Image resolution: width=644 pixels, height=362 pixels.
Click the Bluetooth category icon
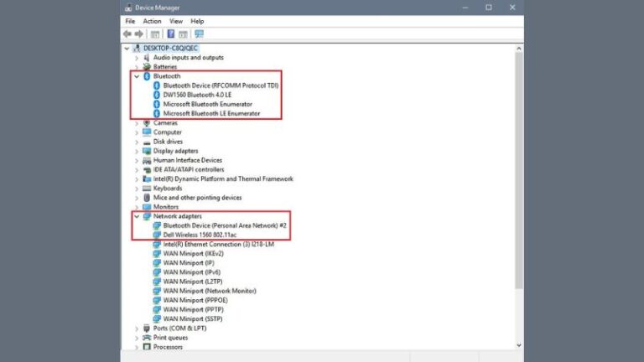[x=147, y=76]
